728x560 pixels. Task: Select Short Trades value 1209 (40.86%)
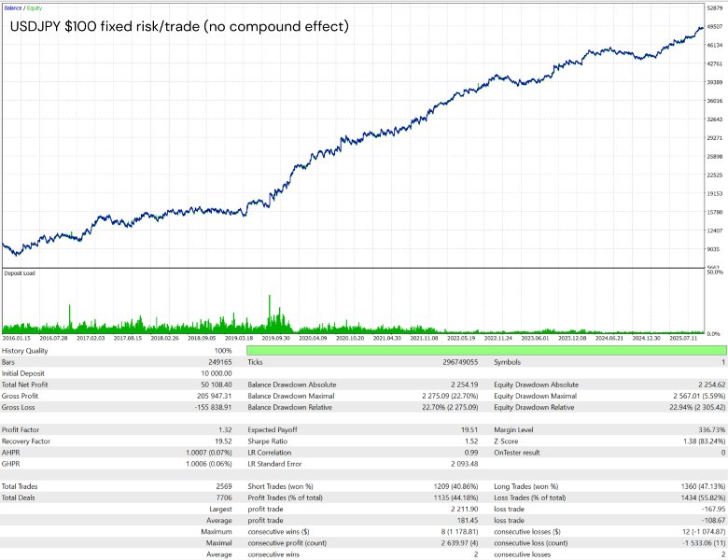pyautogui.click(x=455, y=486)
